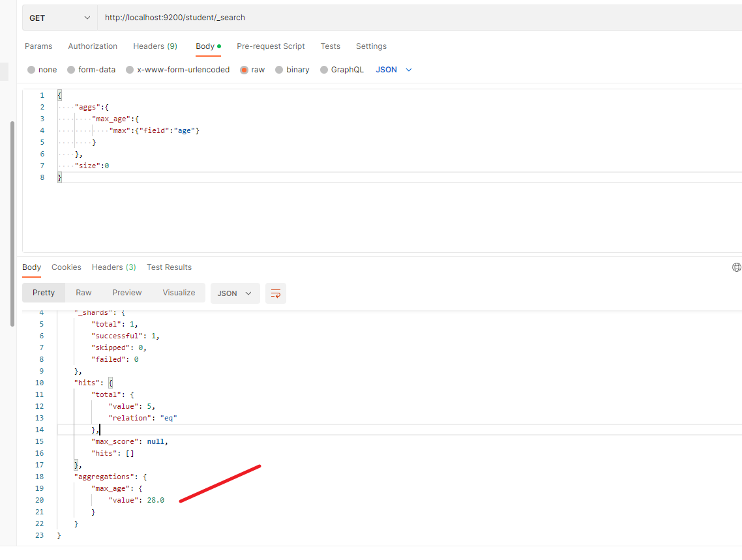The width and height of the screenshot is (742, 560).
Task: Click the 28.0 aggregation value
Action: (x=156, y=500)
